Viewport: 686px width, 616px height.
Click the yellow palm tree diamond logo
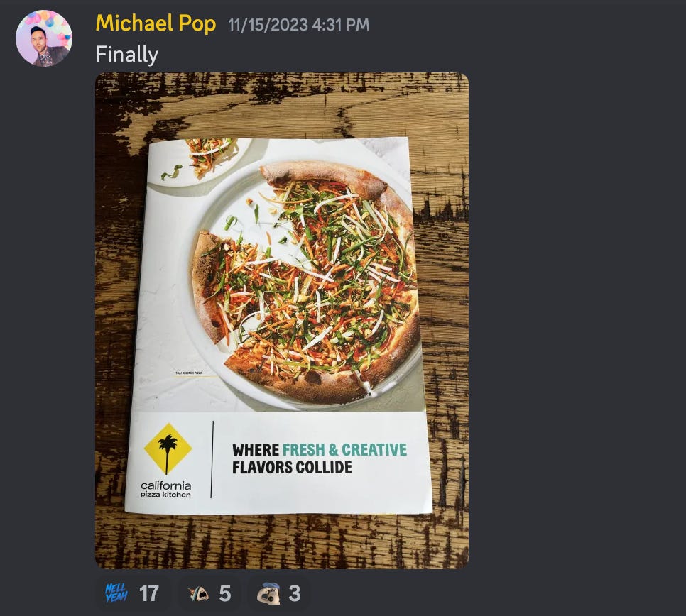tap(168, 449)
